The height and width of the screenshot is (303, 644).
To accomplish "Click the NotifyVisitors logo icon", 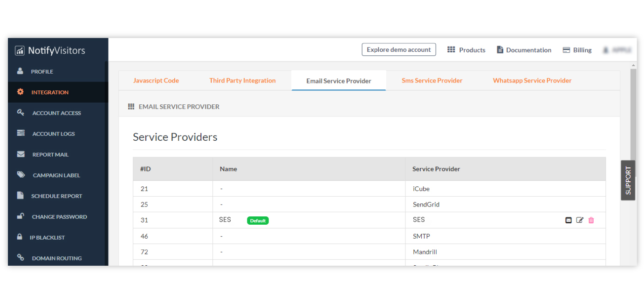I will tap(20, 50).
